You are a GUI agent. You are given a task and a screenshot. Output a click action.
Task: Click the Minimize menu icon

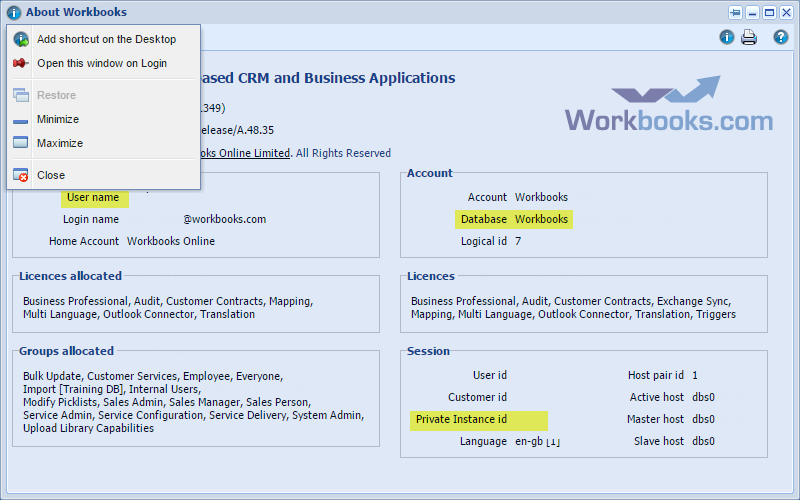[x=20, y=121]
